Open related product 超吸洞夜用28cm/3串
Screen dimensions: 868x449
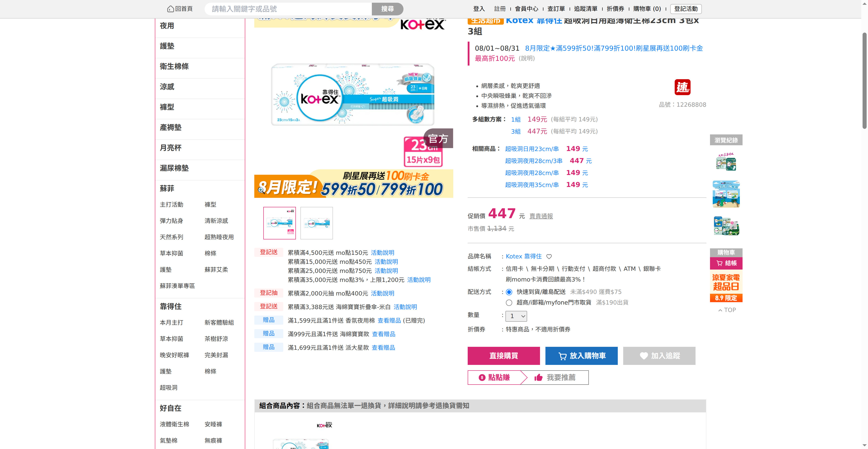534,161
